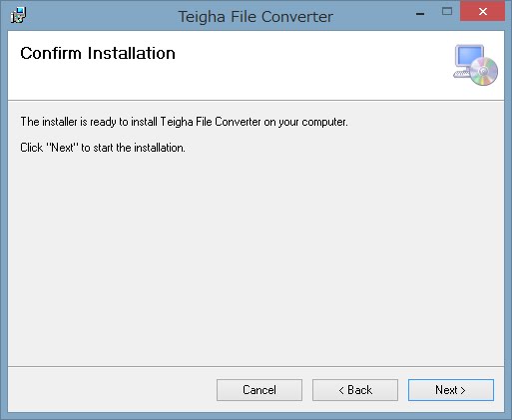Open the installer system menu icon in title bar

pyautogui.click(x=18, y=15)
